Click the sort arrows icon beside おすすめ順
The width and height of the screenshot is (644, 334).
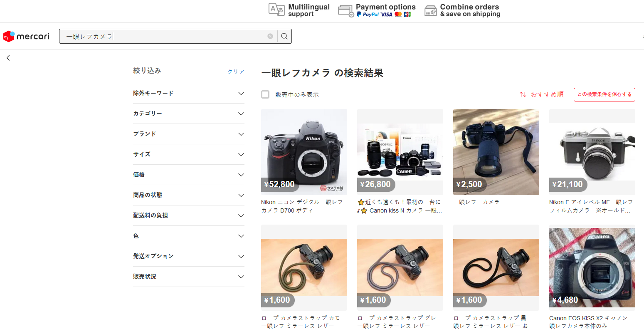(x=523, y=94)
